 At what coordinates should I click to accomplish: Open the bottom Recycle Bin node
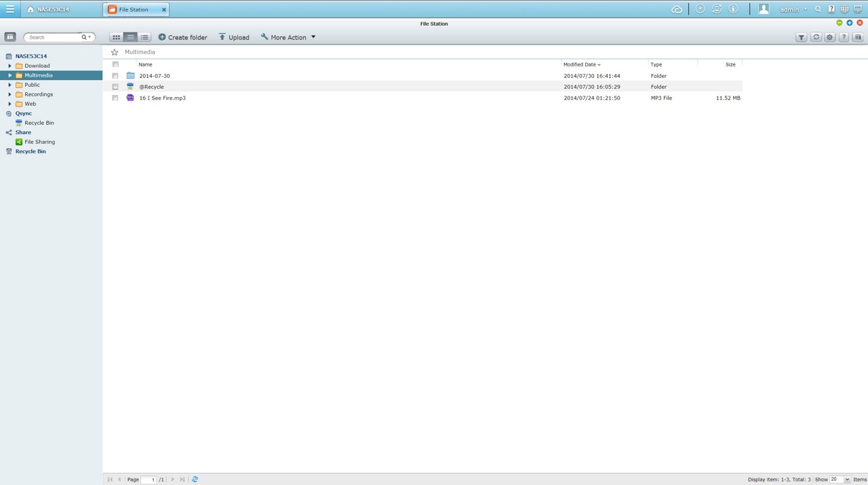coord(30,151)
